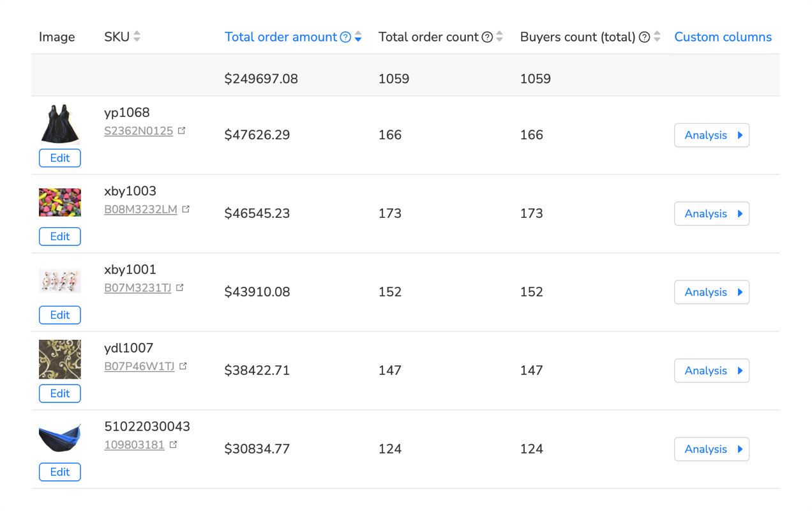Click the external link icon beside 109803181
Image resolution: width=812 pixels, height=511 pixels.
click(173, 443)
